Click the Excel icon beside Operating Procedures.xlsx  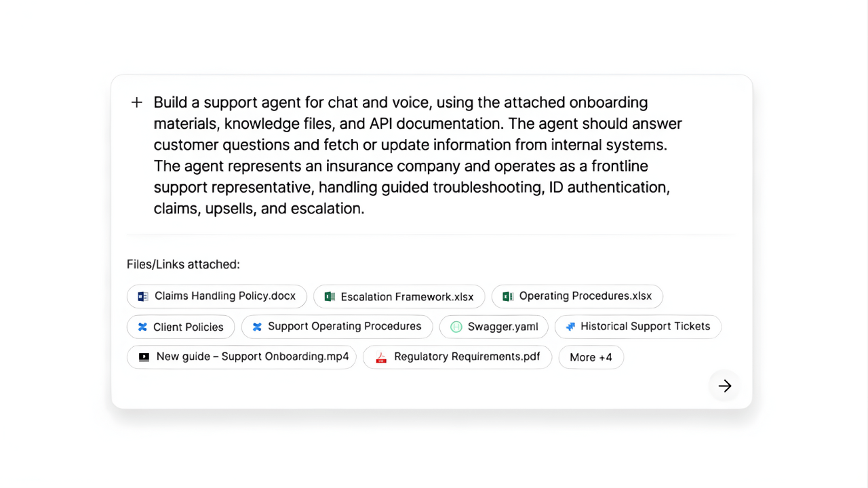click(508, 296)
